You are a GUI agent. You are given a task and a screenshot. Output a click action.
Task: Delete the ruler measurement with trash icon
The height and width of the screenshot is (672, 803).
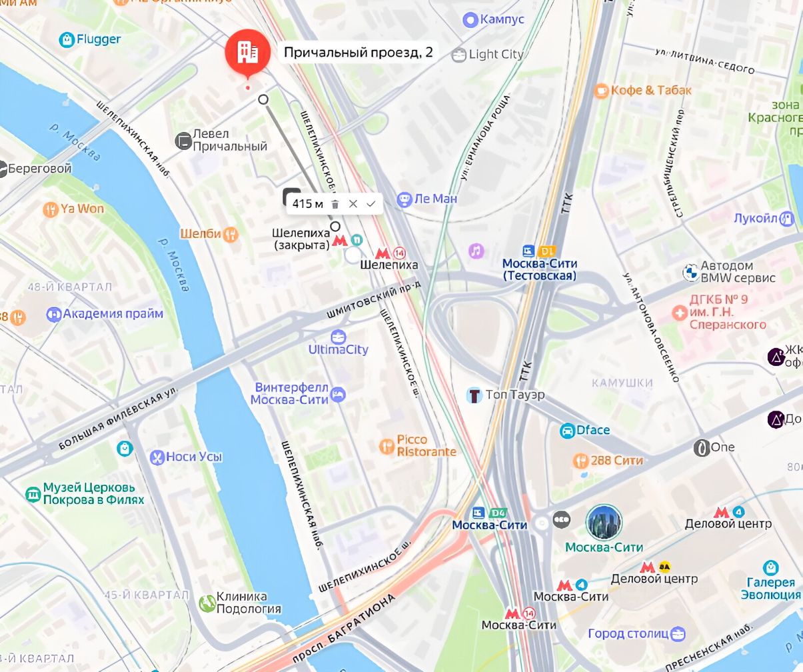(x=335, y=204)
